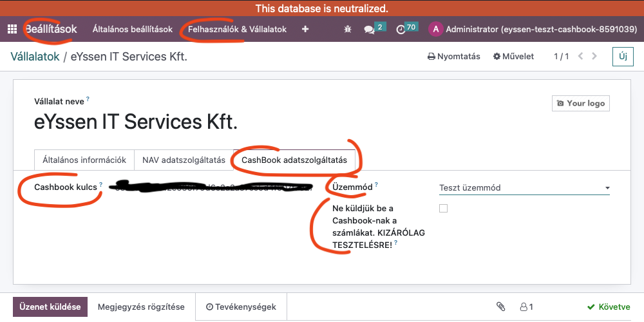
Task: Click Üzenet küldése button
Action: (x=50, y=307)
